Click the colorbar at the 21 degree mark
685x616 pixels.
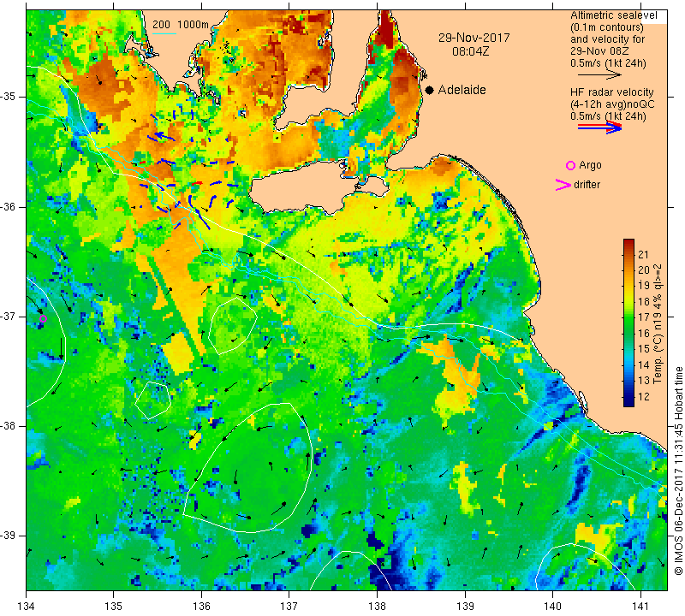[x=628, y=254]
